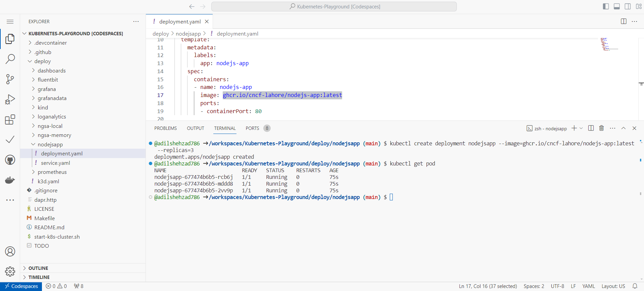Go back with the navigation arrow
The image size is (644, 291).
click(x=192, y=6)
